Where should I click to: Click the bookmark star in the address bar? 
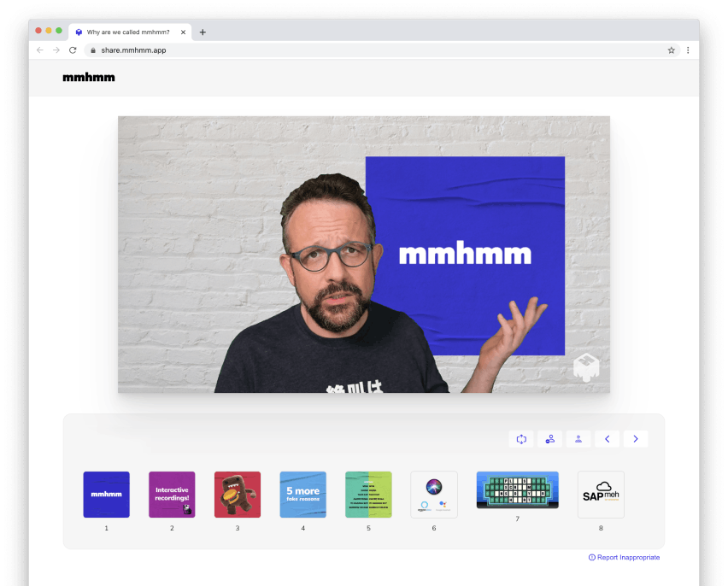tap(672, 50)
